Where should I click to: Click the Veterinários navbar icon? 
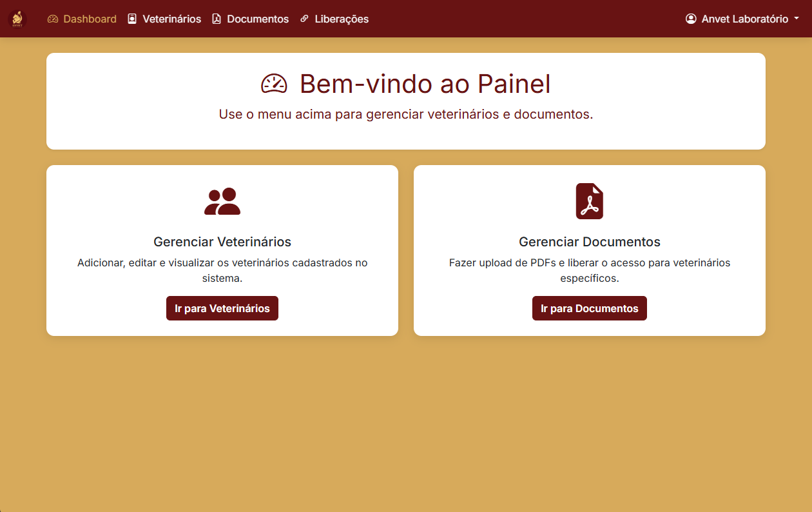131,19
